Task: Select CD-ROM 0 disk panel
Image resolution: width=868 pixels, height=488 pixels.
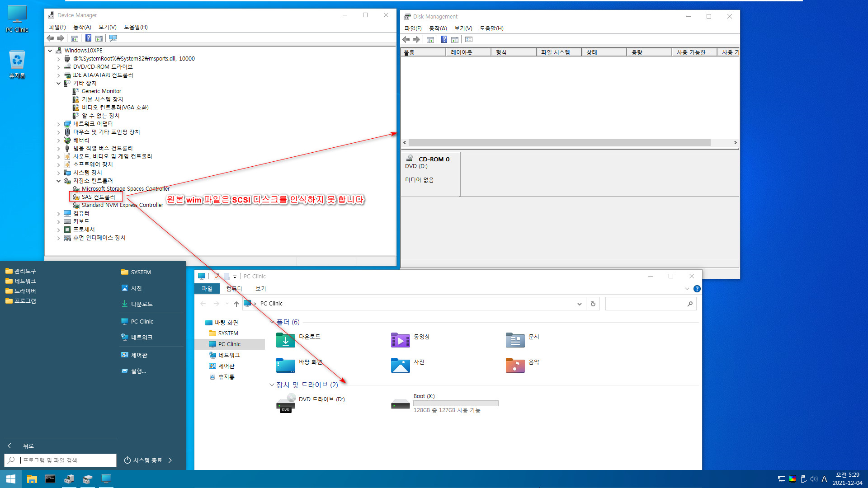Action: tap(430, 174)
